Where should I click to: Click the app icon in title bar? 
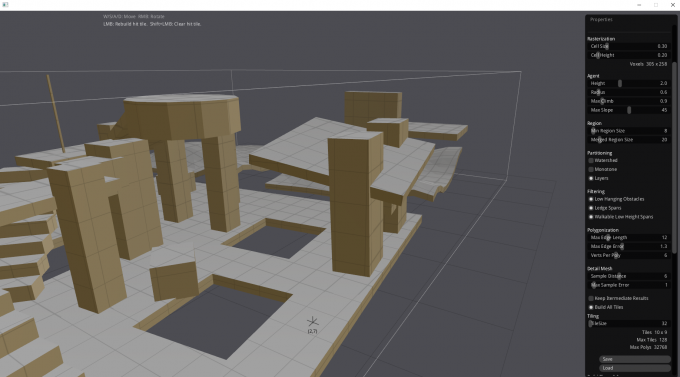point(5,5)
